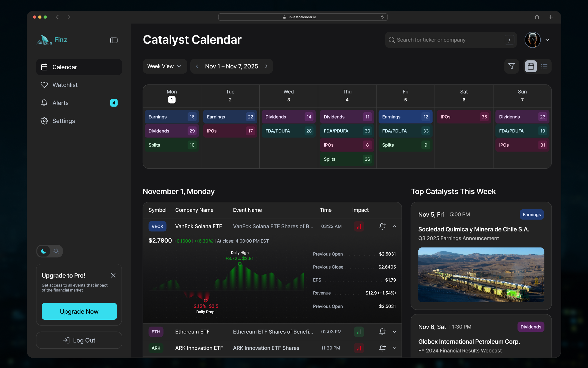Image resolution: width=588 pixels, height=368 pixels.
Task: Expand ARK Innovation ETF row details
Action: pyautogui.click(x=394, y=348)
